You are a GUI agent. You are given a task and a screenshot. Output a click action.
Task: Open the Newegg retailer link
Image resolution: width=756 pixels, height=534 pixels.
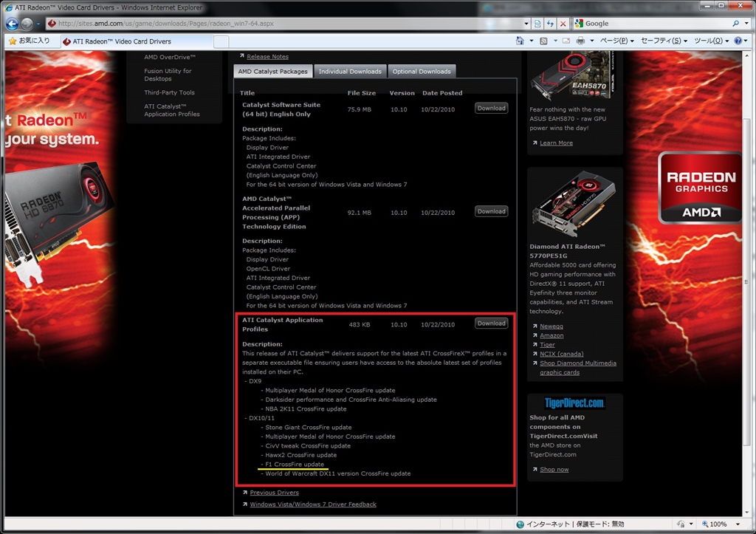[551, 326]
